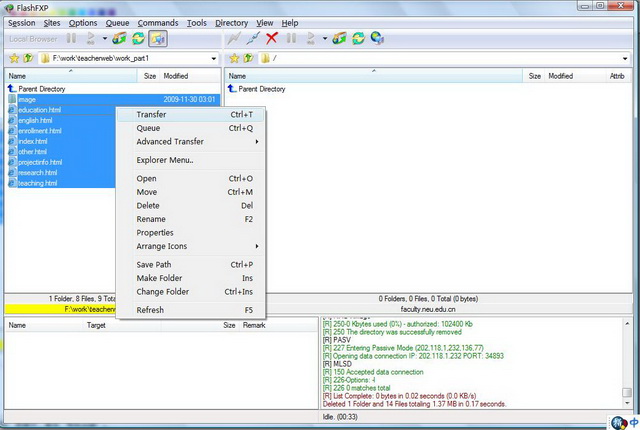This screenshot has width=640, height=430.
Task: Click the right pane favorites star icon
Action: coord(234,58)
